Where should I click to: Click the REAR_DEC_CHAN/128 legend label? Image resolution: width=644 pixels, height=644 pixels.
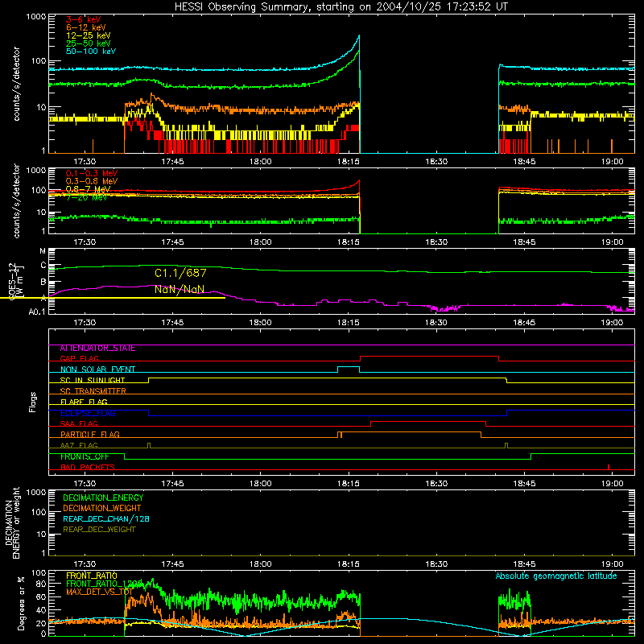pyautogui.click(x=106, y=519)
